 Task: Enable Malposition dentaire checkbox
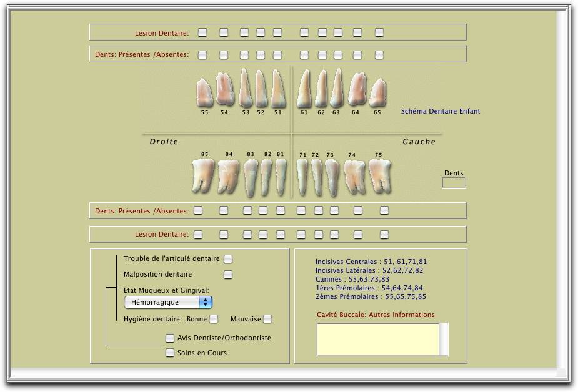coord(228,275)
